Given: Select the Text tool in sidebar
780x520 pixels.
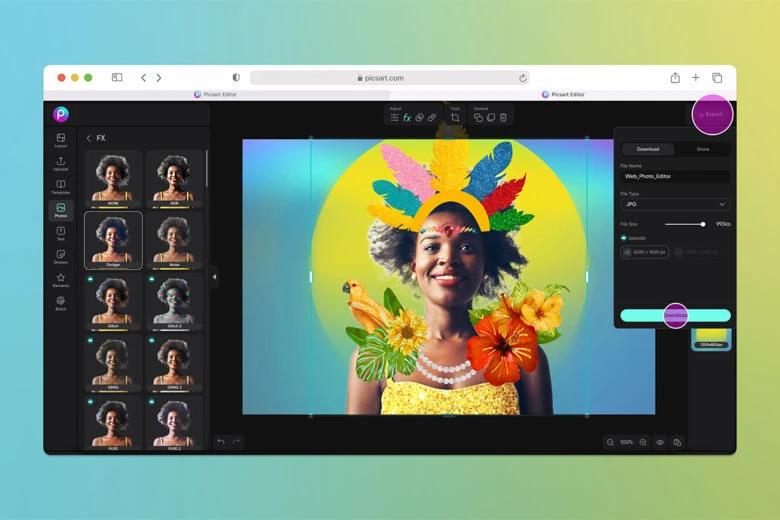Looking at the screenshot, I should click(61, 233).
